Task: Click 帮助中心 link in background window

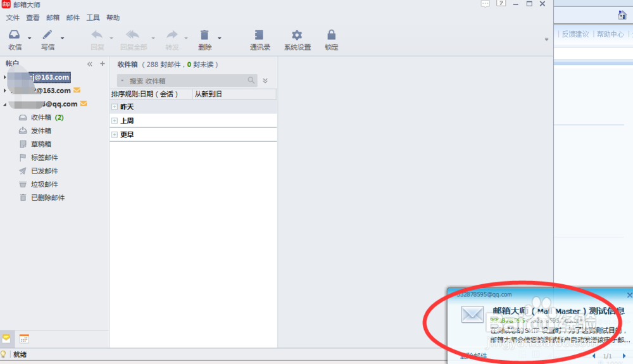Action: 610,34
